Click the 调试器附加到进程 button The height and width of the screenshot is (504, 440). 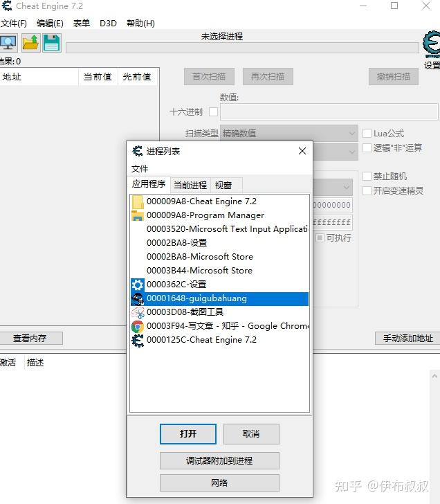(219, 460)
